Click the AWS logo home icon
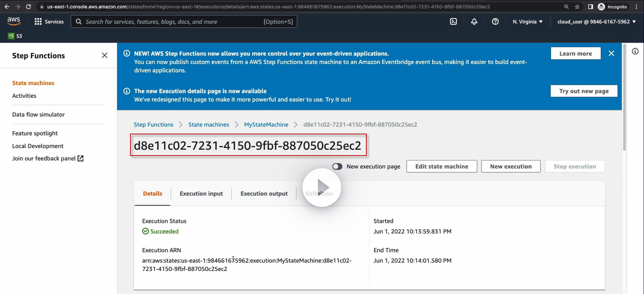Viewport: 644px width, 294px height. click(14, 22)
